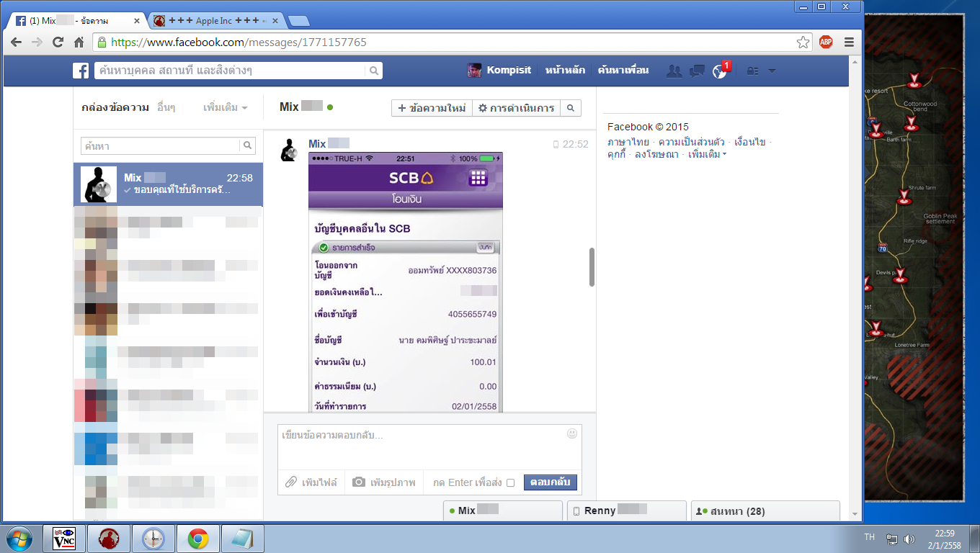Click Kompisit's profile picture in header
Image resolution: width=980 pixels, height=553 pixels.
[x=474, y=71]
